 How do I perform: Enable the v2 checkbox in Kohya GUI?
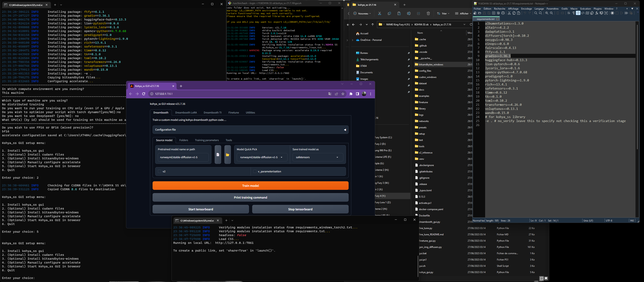pos(159,171)
